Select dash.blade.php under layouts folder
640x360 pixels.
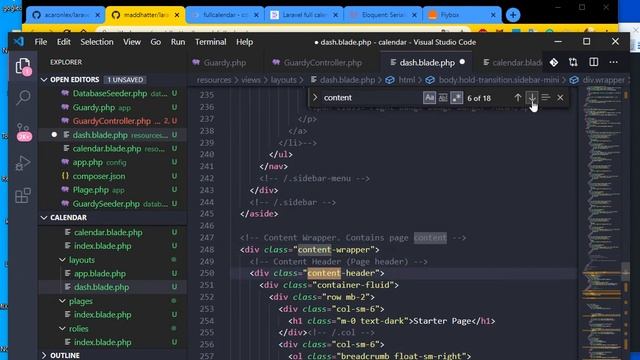pos(112,287)
